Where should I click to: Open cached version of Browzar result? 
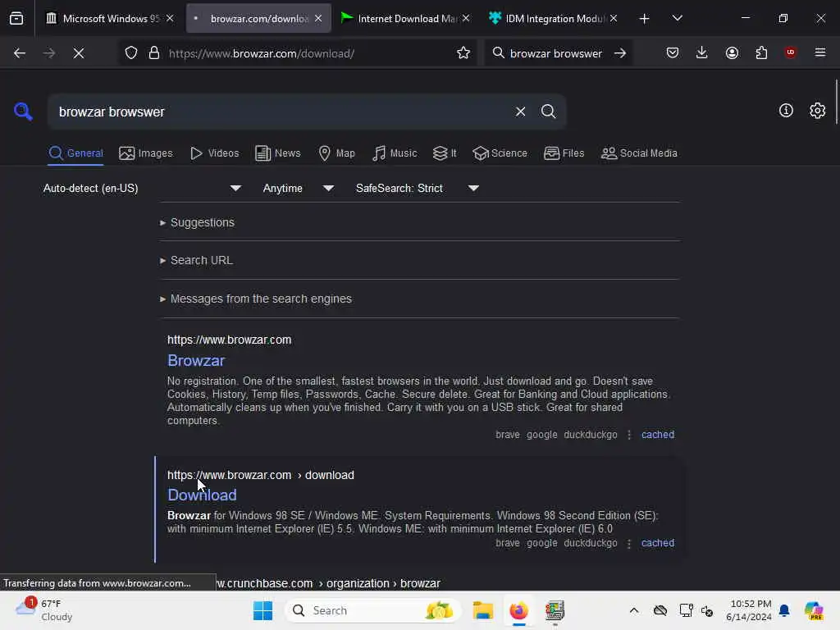658,435
